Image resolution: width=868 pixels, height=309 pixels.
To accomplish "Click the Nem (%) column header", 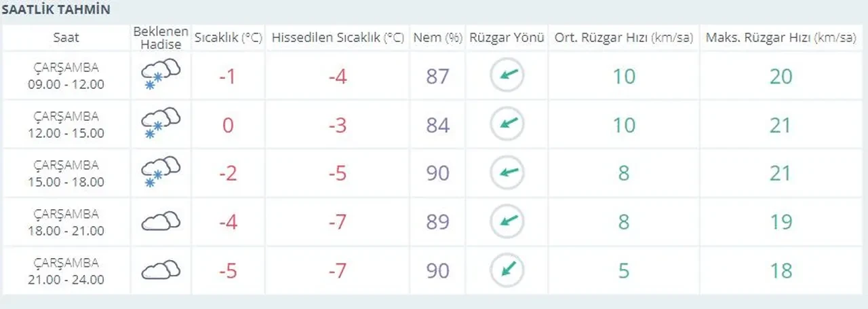I will [x=437, y=38].
